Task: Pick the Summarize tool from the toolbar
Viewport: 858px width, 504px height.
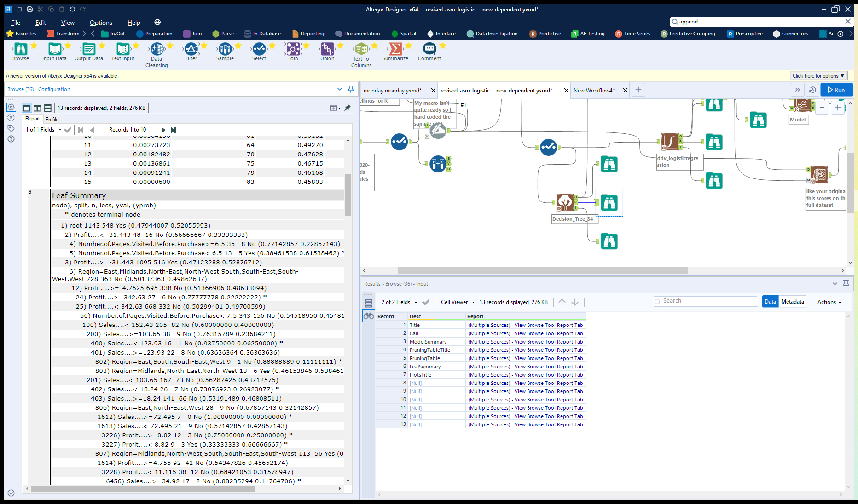Action: (x=395, y=49)
